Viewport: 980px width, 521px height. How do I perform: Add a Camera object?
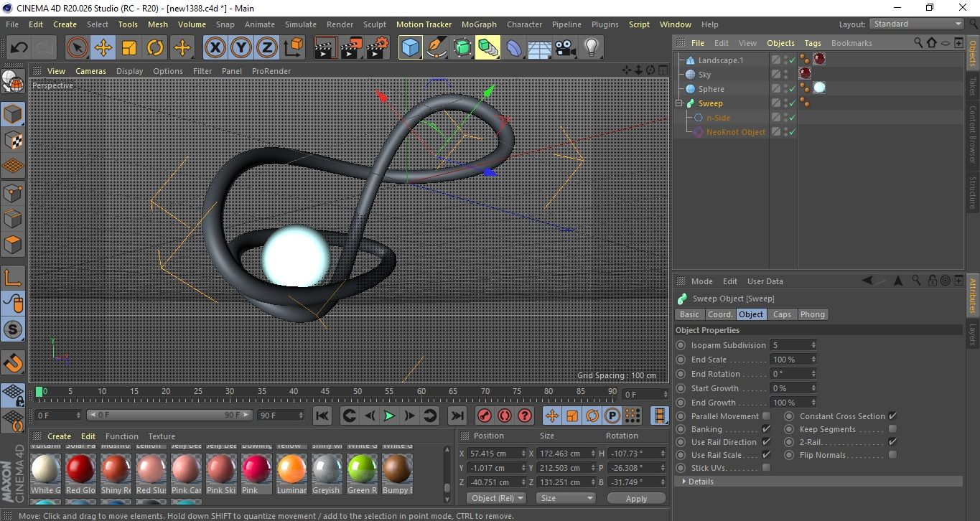tap(566, 48)
